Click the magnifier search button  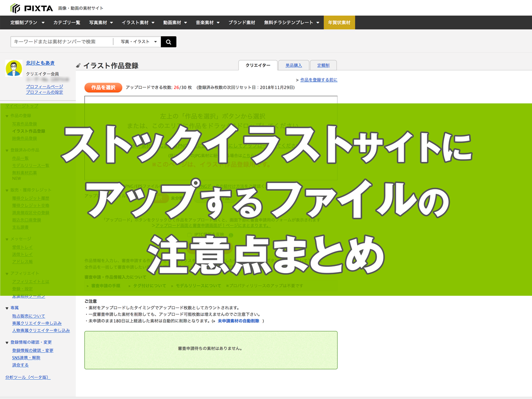168,42
